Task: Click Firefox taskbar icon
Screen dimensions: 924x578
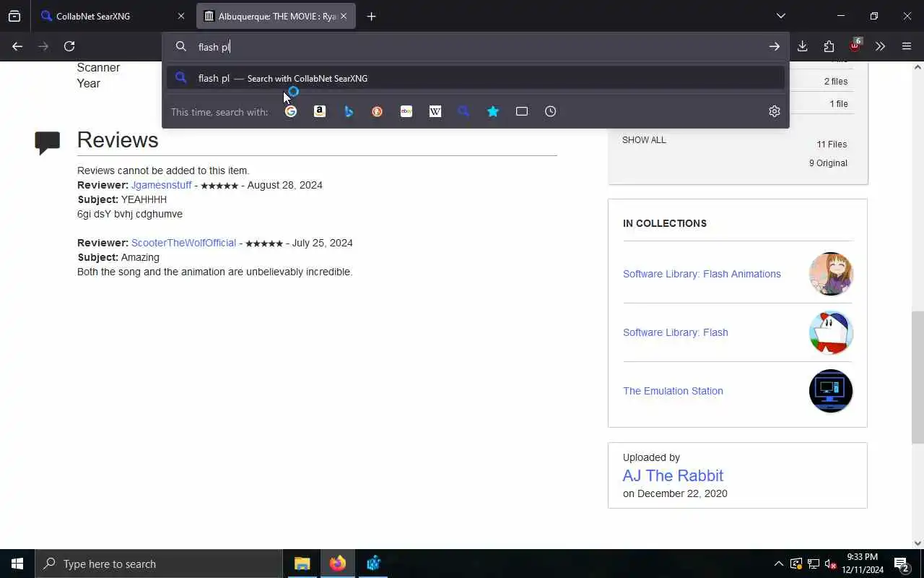Action: 337,564
